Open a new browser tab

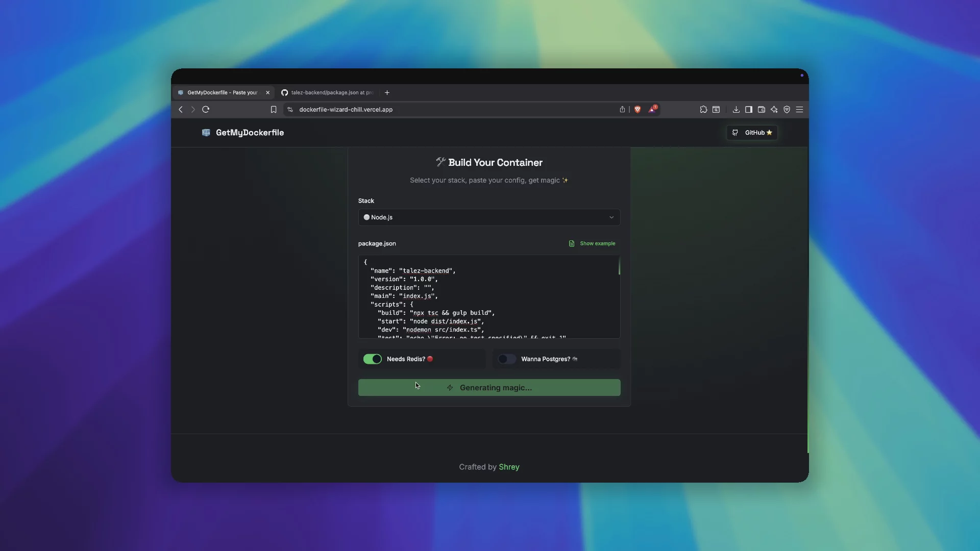387,92
